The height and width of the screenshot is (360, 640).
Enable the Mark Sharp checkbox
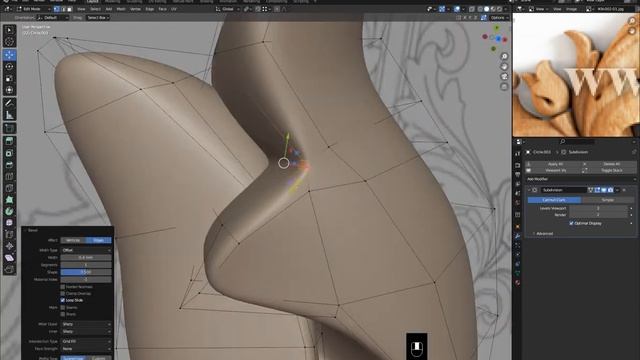click(x=62, y=314)
